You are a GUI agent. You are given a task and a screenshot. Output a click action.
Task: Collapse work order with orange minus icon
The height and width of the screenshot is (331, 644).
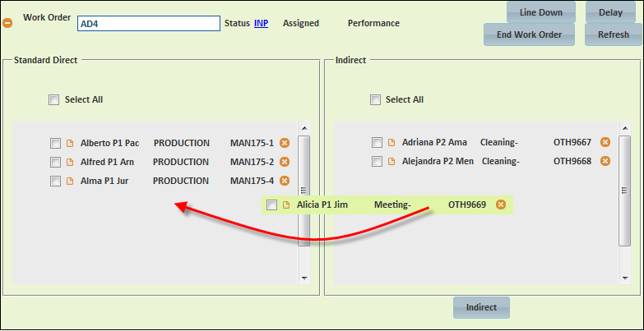7,23
